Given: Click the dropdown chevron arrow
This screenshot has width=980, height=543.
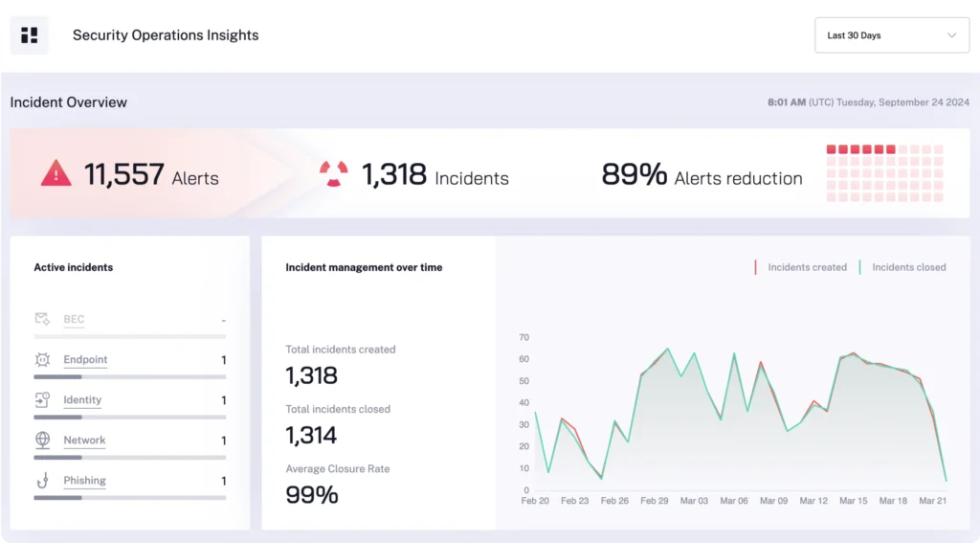Looking at the screenshot, I should 951,35.
